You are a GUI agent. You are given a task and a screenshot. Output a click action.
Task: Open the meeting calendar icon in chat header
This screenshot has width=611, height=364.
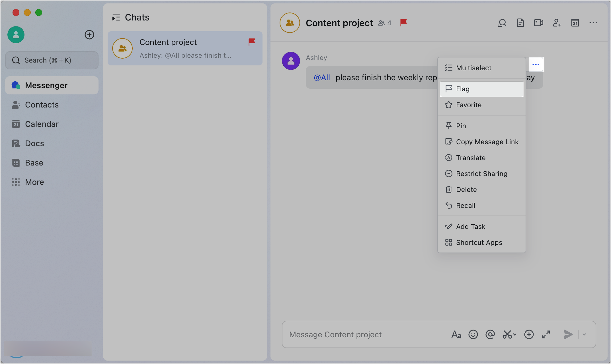point(575,23)
